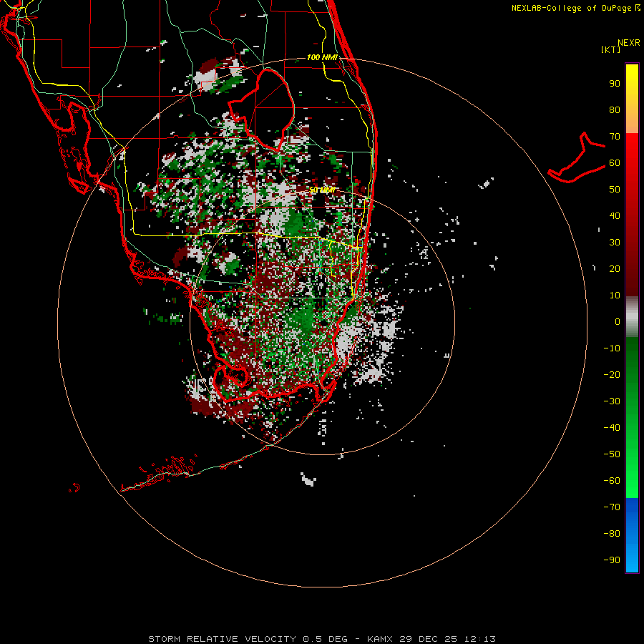The image size is (644, 644).
Task: Select the -10 value on the velocity scale
Action: pos(612,348)
